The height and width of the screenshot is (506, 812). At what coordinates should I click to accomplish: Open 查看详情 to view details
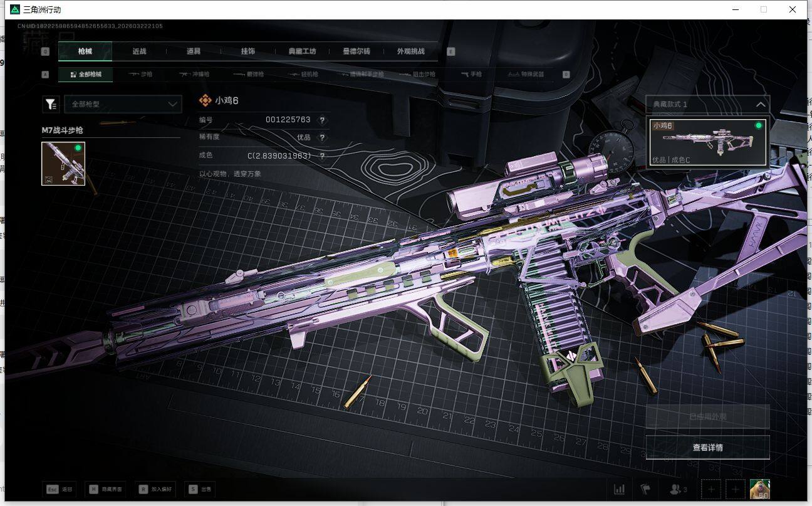coord(708,448)
